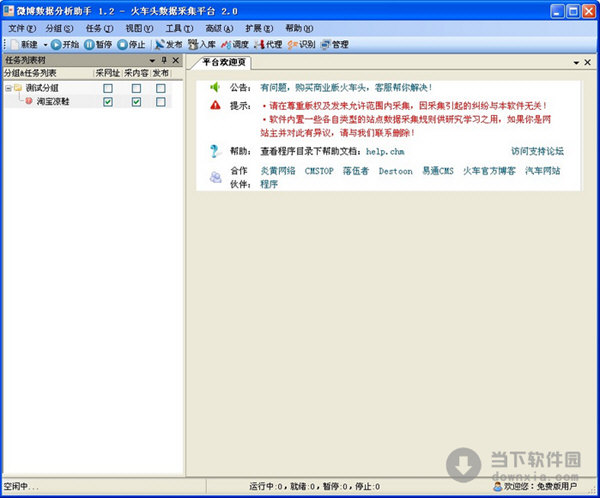Click the 发布 (Publish) toolbar icon
The image size is (600, 498).
[x=168, y=45]
